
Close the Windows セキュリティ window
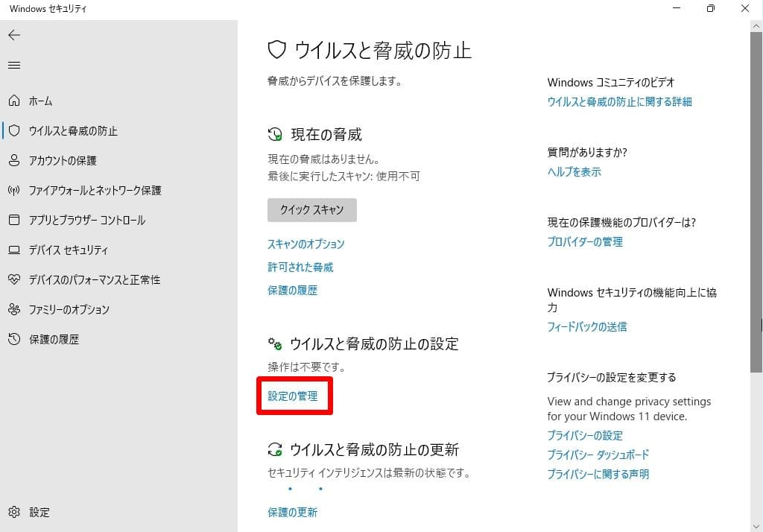click(x=745, y=8)
